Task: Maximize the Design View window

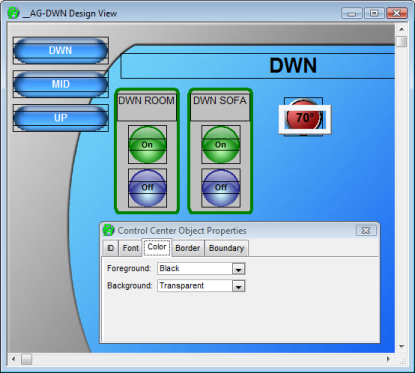Action: [374, 13]
